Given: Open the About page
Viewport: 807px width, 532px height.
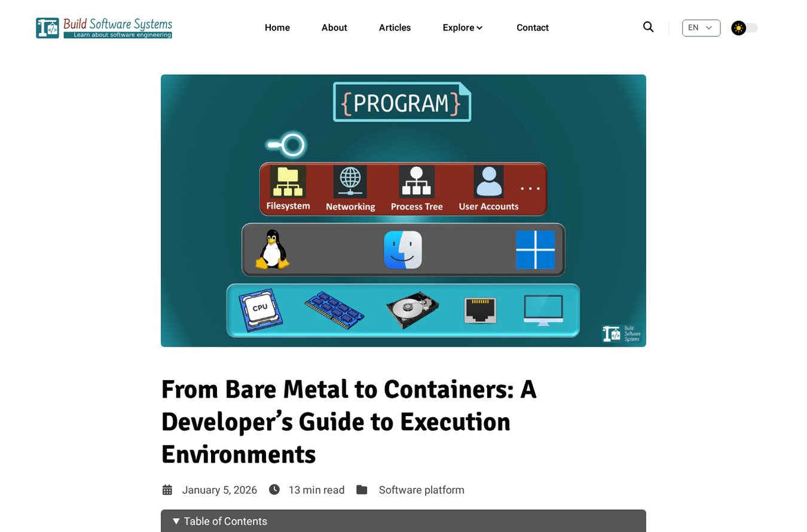Looking at the screenshot, I should pyautogui.click(x=334, y=27).
